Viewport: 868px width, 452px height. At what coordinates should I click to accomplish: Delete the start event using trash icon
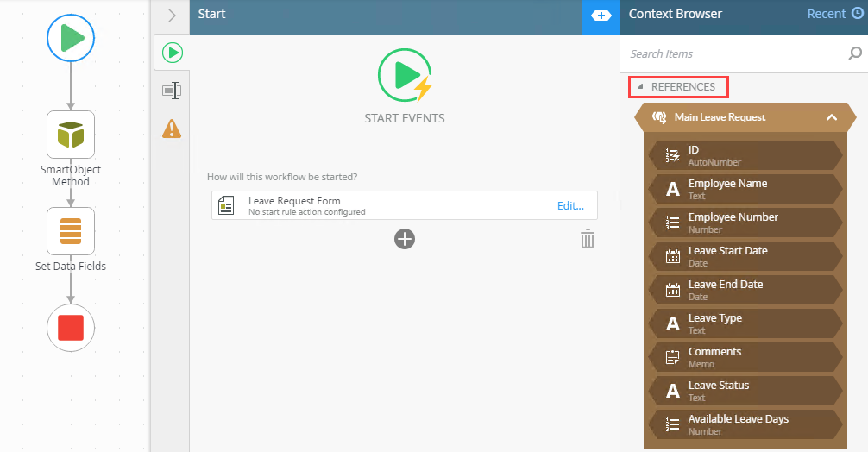[588, 239]
